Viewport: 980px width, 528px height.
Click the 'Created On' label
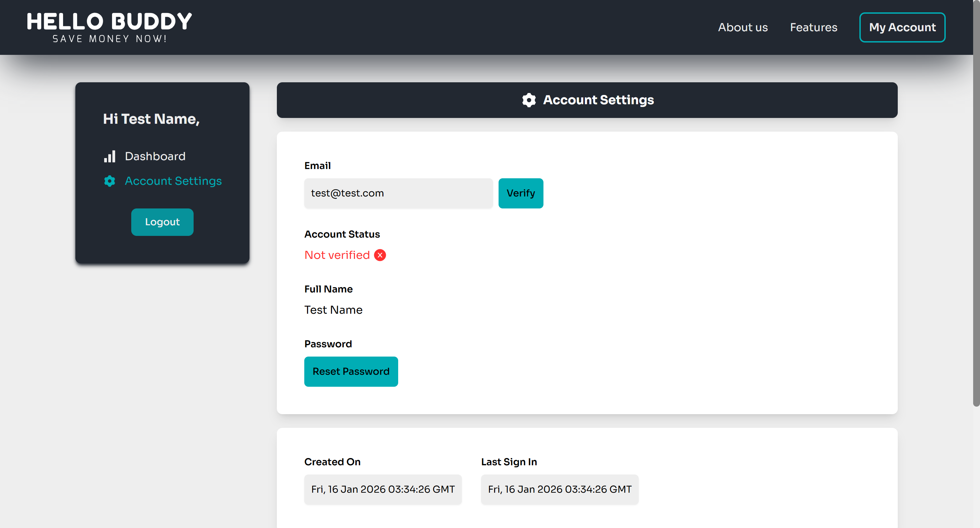[332, 462]
